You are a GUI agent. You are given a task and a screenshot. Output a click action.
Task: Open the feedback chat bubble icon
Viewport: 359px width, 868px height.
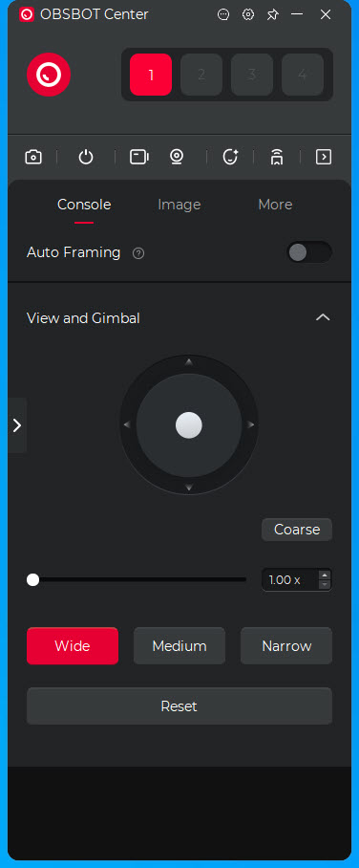tap(223, 15)
